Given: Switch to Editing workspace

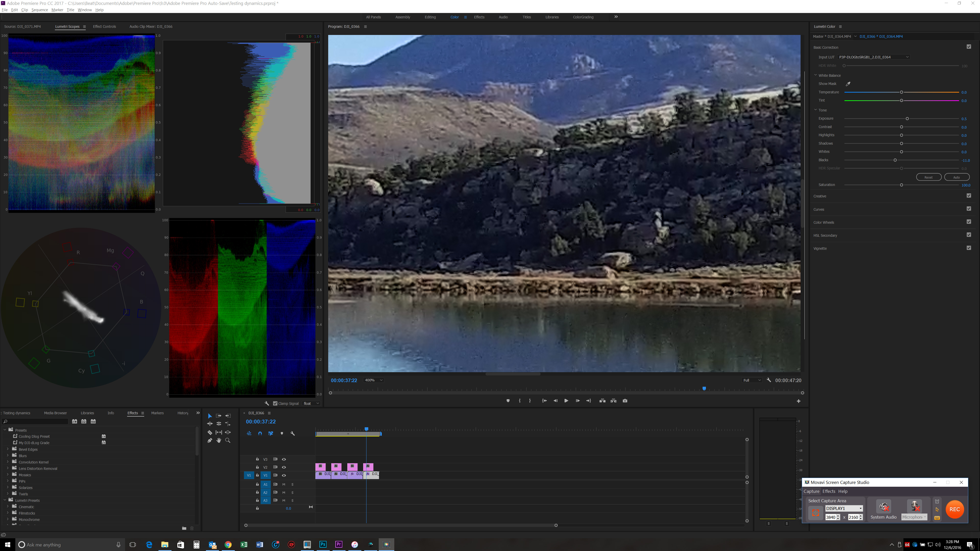Looking at the screenshot, I should coord(430,17).
